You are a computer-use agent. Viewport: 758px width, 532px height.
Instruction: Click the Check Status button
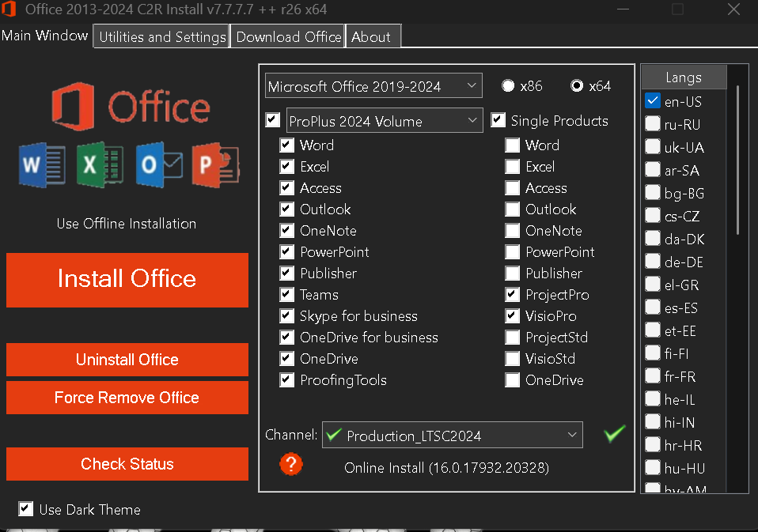tap(127, 464)
